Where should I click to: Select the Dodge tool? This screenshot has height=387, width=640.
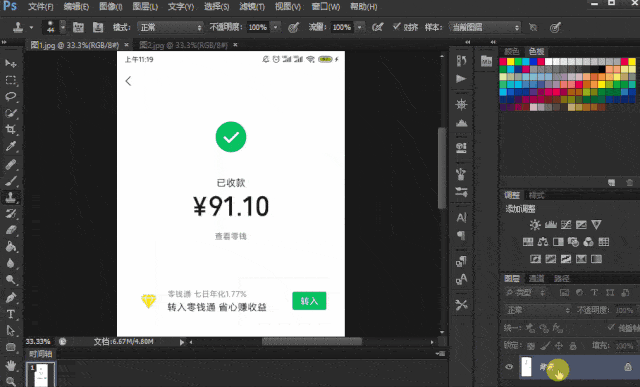coord(11,280)
